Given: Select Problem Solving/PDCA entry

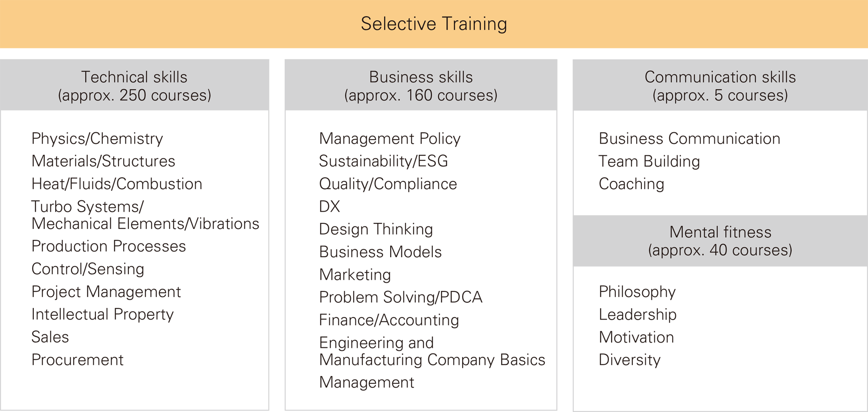Looking at the screenshot, I should click(x=401, y=298).
